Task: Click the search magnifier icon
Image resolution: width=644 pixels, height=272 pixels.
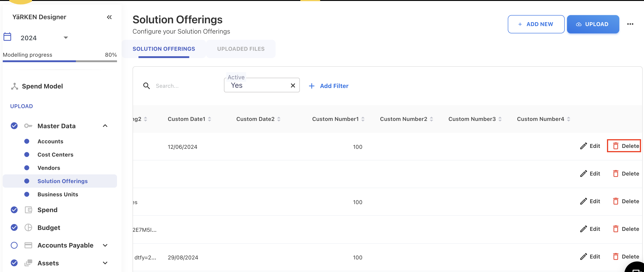Action: [146, 86]
